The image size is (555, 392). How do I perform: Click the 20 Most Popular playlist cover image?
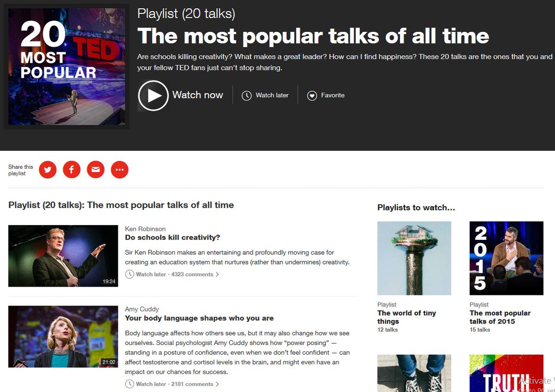pyautogui.click(x=67, y=67)
